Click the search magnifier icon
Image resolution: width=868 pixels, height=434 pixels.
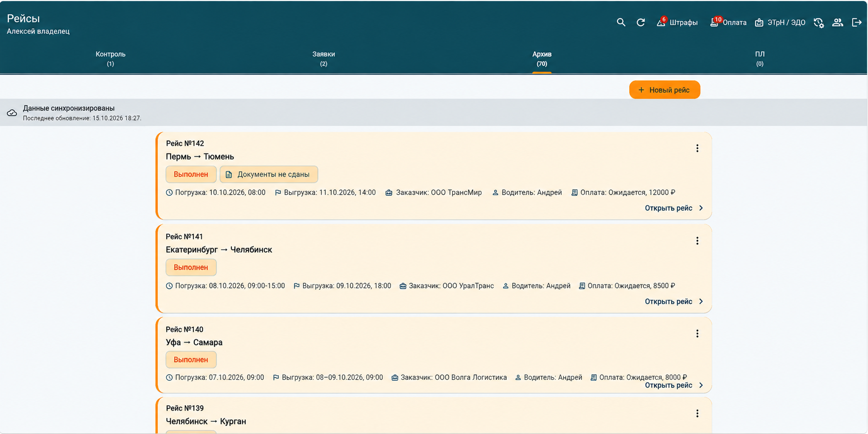(x=621, y=23)
